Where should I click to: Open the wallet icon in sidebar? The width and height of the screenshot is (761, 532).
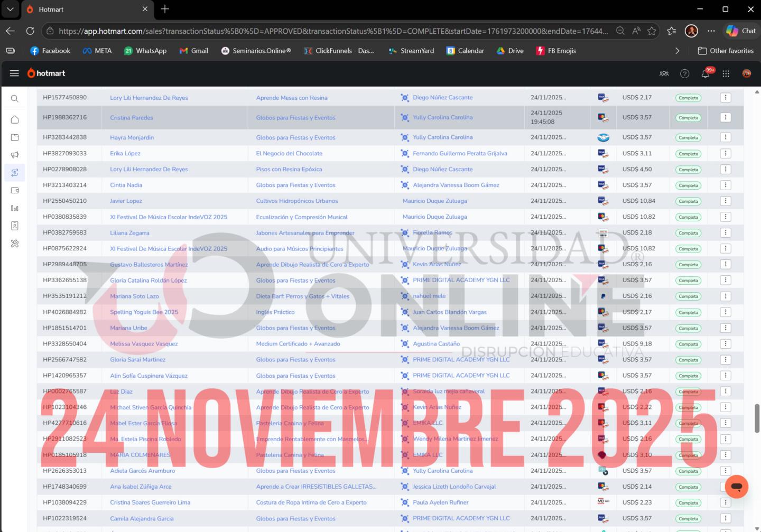(15, 190)
